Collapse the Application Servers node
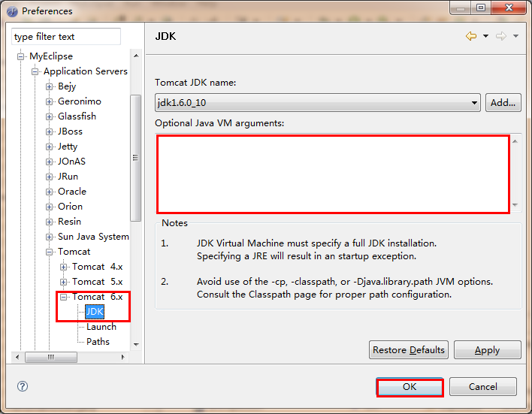 click(35, 71)
